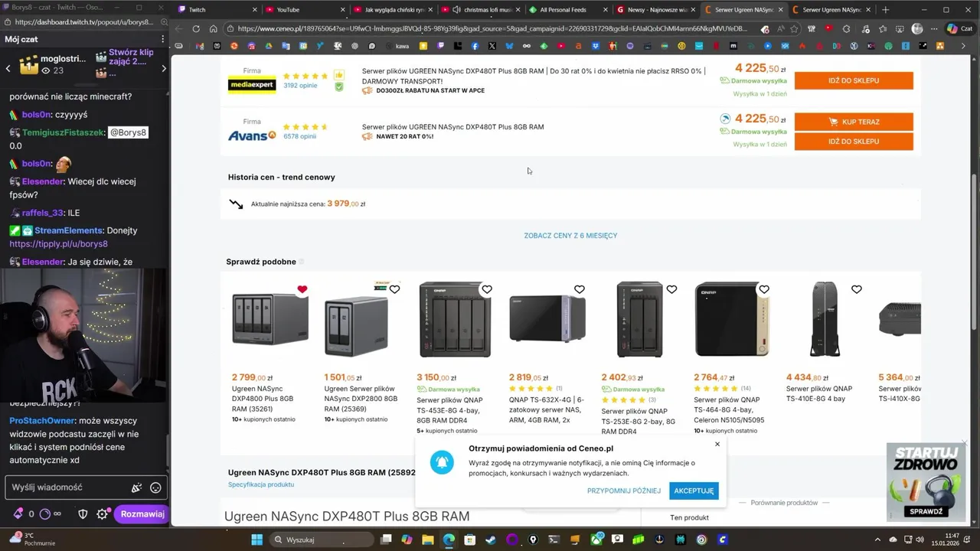Screen dimensions: 980x551
Task: Toggle heart on QNAP TS-410E-8G product
Action: tap(857, 289)
